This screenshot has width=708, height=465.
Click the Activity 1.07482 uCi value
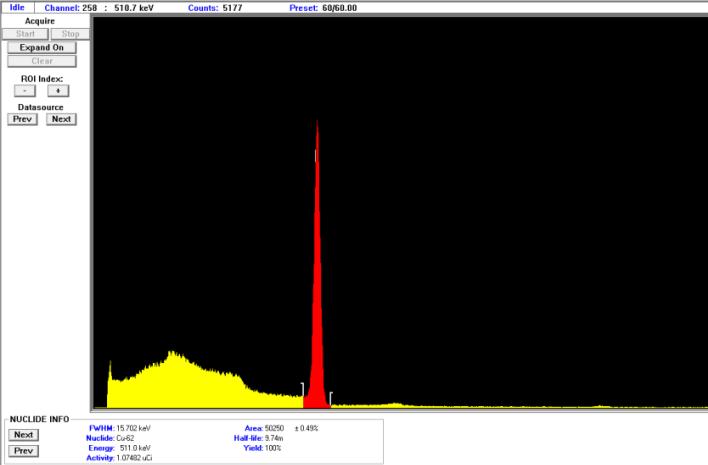tap(134, 458)
